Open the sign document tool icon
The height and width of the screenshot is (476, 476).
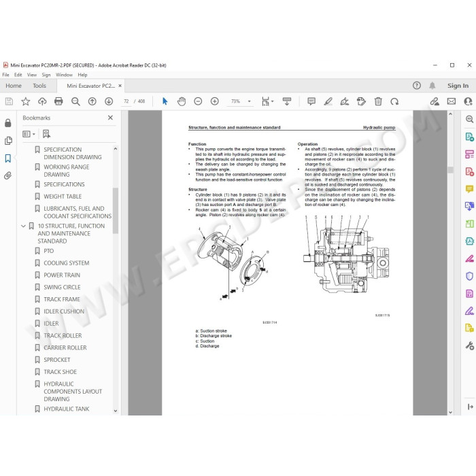[x=345, y=101]
